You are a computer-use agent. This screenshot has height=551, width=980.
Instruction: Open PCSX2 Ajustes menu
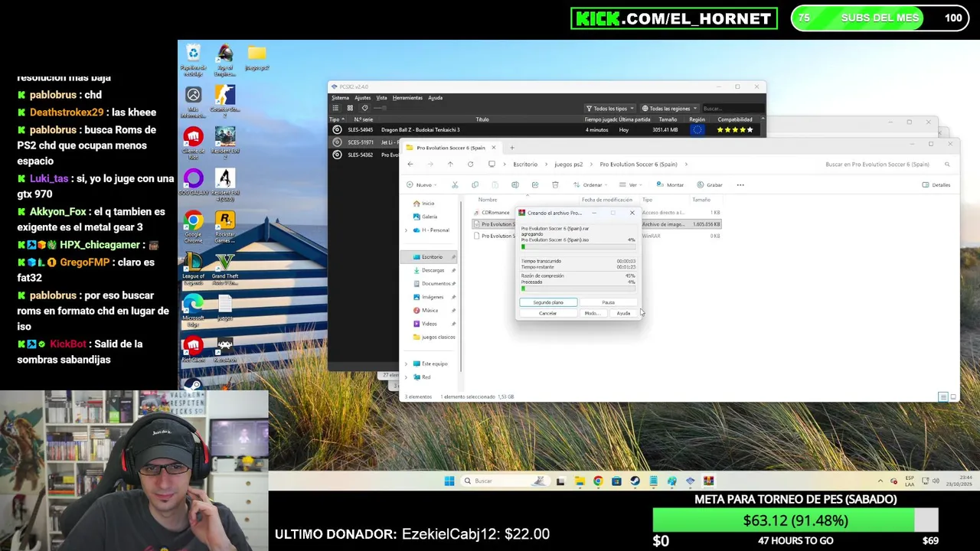(363, 97)
